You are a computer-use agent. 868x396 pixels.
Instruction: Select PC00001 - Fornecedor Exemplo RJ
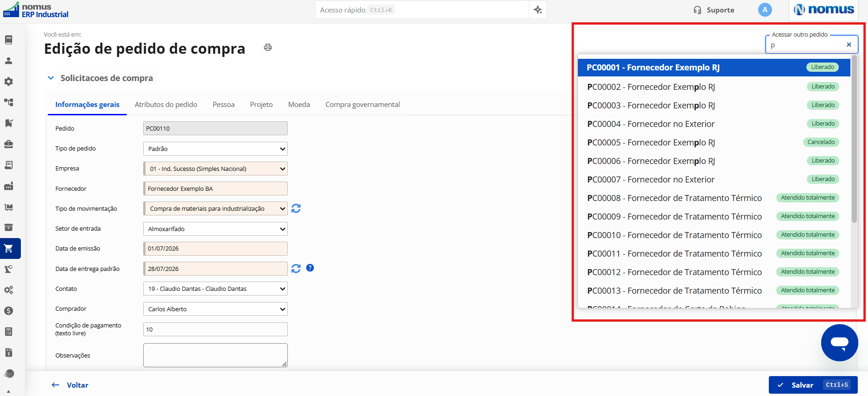pyautogui.click(x=714, y=68)
